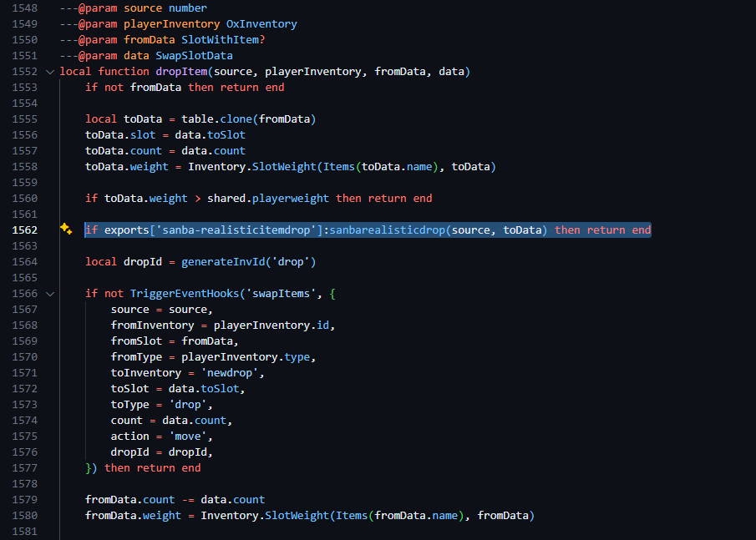Place cursor on table.clone call
The height and width of the screenshot is (540, 756).
[213, 119]
